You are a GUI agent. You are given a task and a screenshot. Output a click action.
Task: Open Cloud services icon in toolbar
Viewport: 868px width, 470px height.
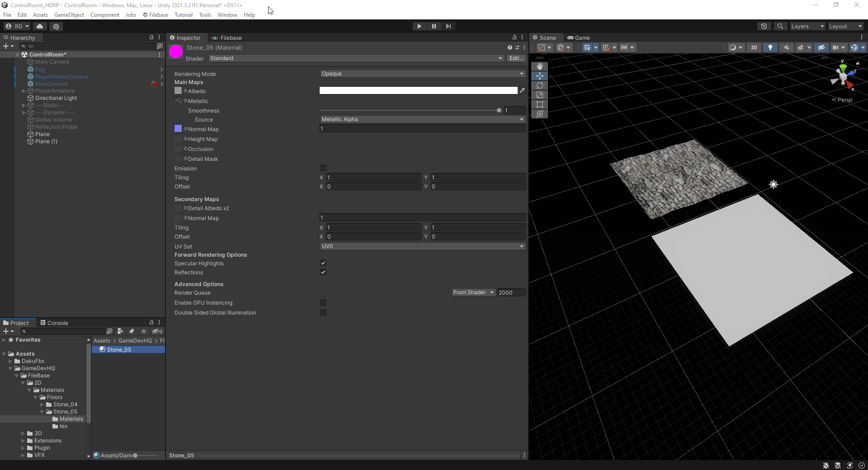pos(40,26)
